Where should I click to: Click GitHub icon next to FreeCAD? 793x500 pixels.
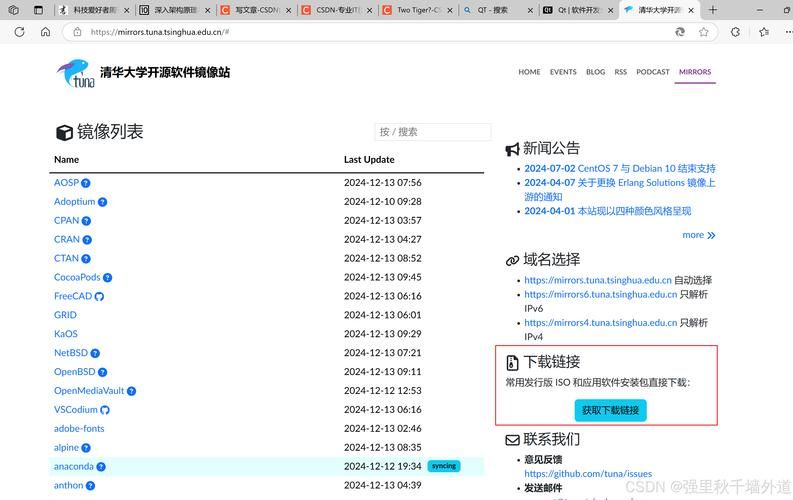pos(99,296)
